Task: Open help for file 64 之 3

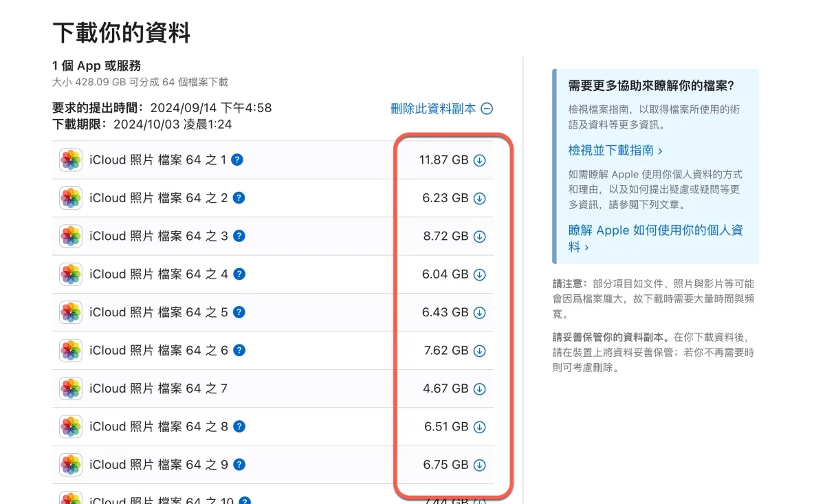Action: click(x=239, y=236)
